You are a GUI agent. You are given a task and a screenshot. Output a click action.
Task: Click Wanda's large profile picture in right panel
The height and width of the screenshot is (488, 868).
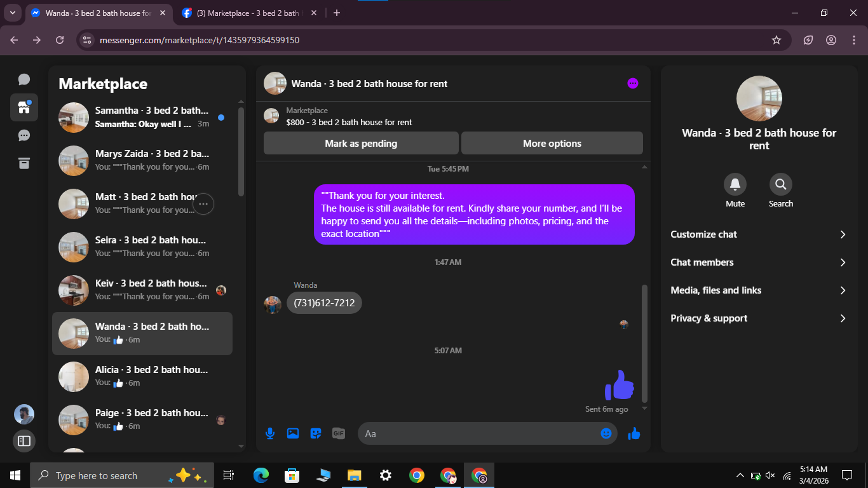pyautogui.click(x=759, y=98)
